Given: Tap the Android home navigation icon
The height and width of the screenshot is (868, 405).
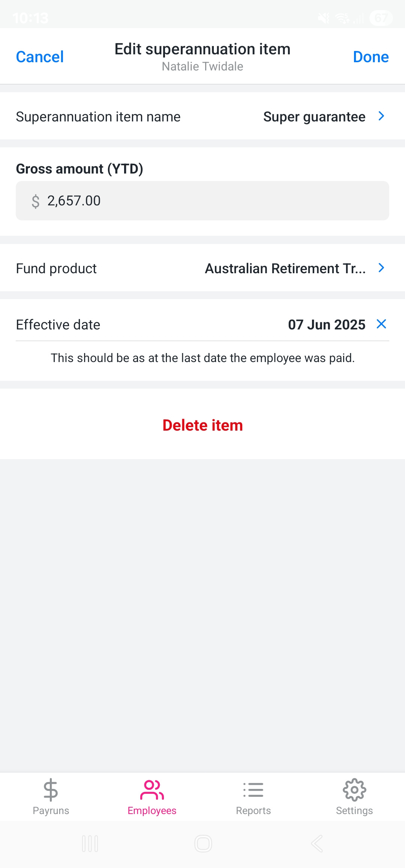Looking at the screenshot, I should 203,844.
